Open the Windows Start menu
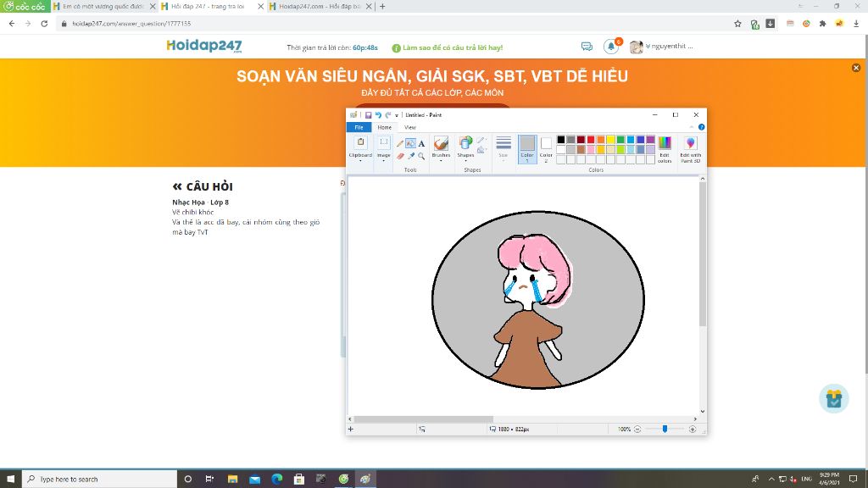The width and height of the screenshot is (868, 488). 10,480
